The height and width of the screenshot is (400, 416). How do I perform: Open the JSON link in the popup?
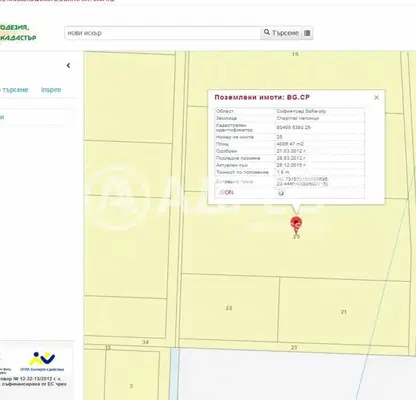(x=226, y=193)
